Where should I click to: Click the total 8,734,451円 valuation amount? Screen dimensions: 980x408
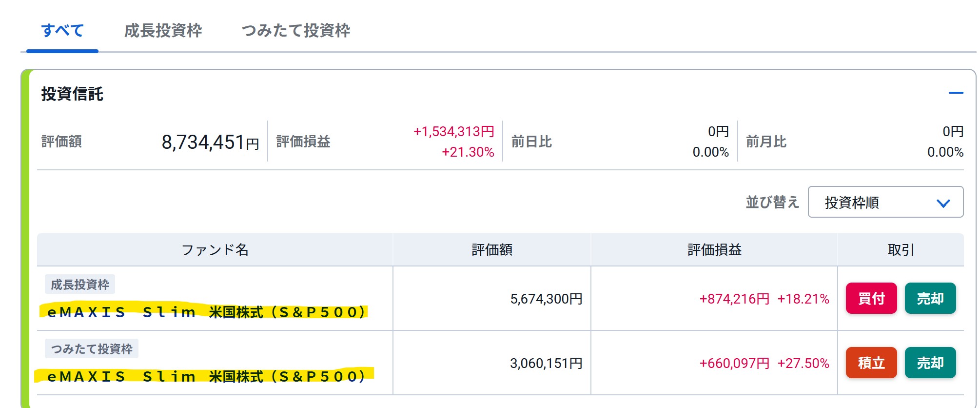pyautogui.click(x=210, y=143)
